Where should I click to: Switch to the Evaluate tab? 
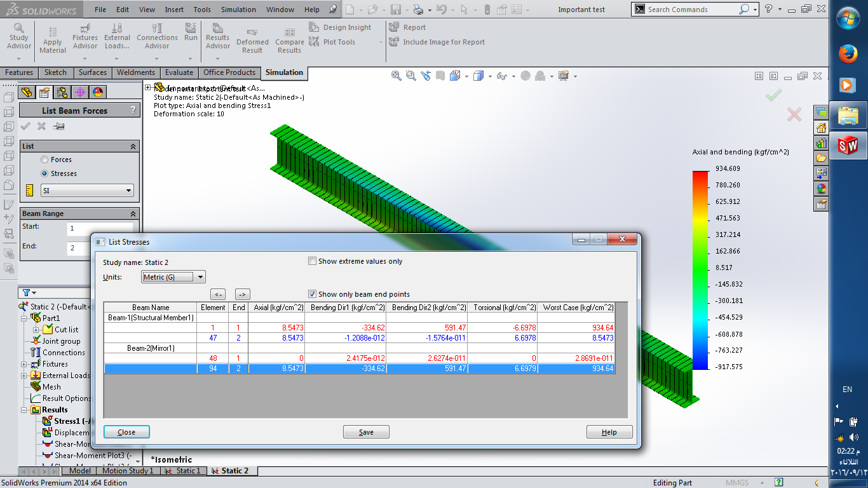click(179, 72)
